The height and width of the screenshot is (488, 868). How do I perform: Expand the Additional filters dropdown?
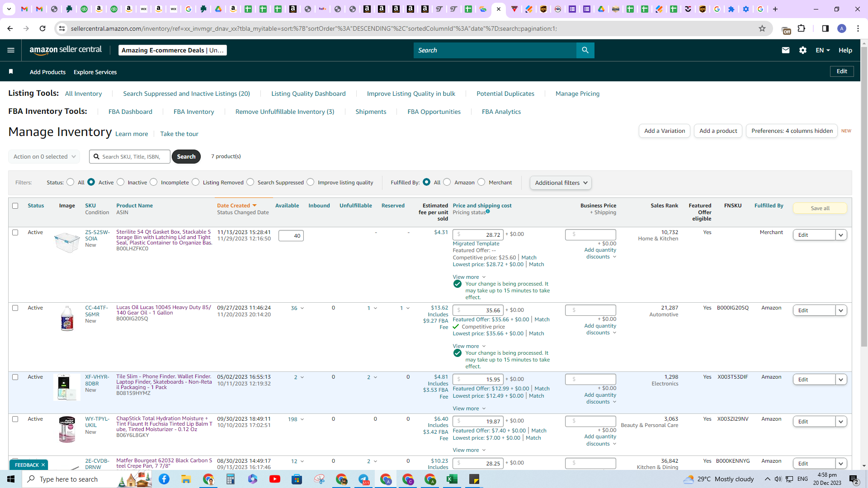pos(561,183)
